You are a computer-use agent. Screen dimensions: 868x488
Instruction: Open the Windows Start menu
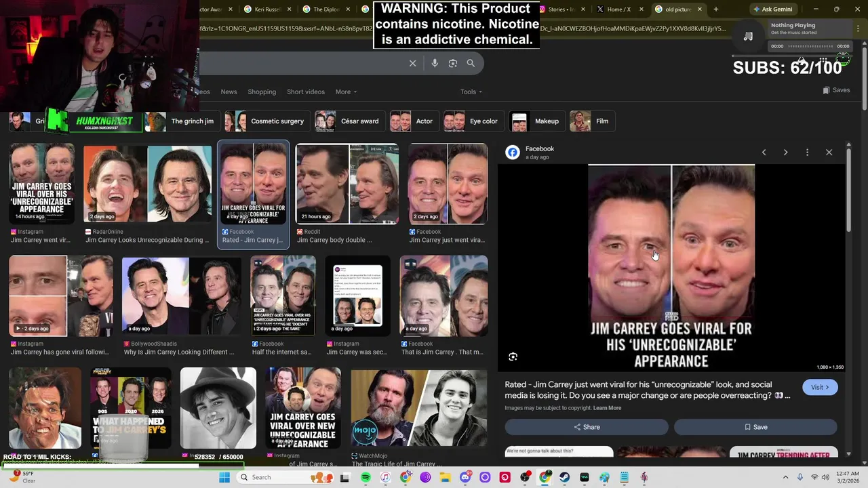pyautogui.click(x=224, y=477)
